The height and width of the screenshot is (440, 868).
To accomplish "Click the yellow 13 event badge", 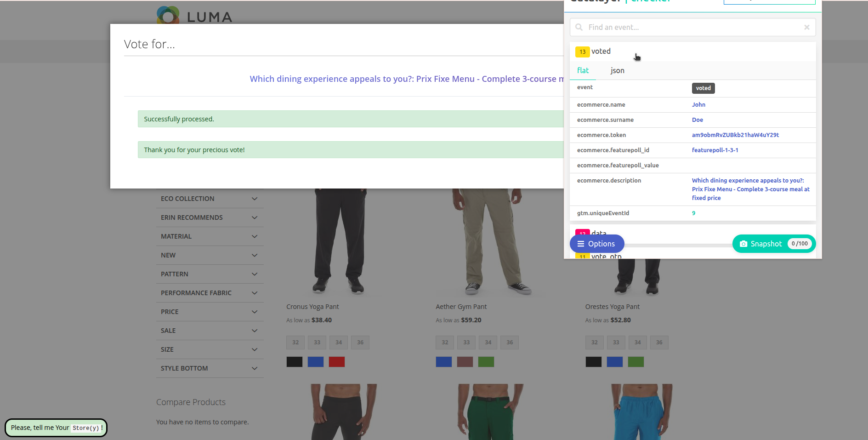I will [582, 51].
